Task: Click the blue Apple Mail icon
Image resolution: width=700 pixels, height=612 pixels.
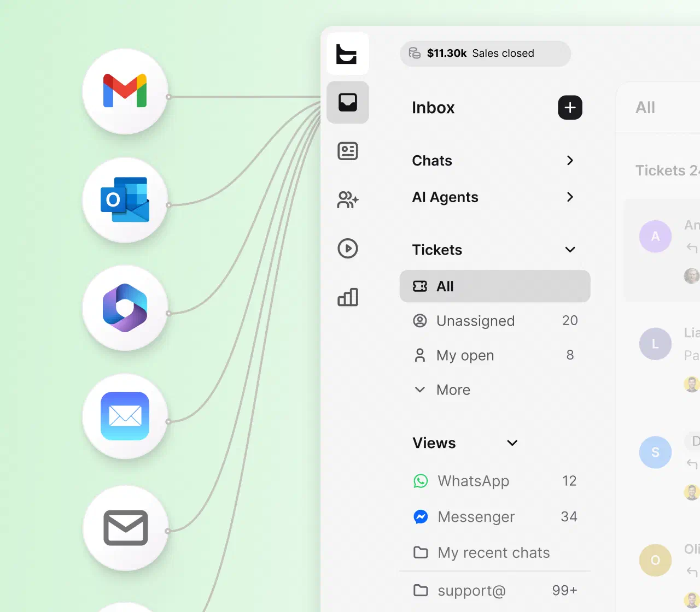Action: pyautogui.click(x=125, y=416)
